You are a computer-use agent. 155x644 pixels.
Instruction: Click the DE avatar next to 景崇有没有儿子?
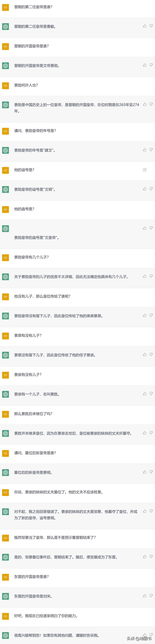5,375
